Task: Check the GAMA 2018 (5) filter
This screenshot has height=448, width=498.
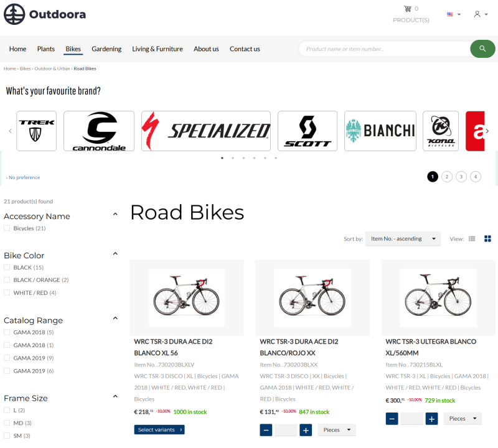Action: pyautogui.click(x=7, y=332)
